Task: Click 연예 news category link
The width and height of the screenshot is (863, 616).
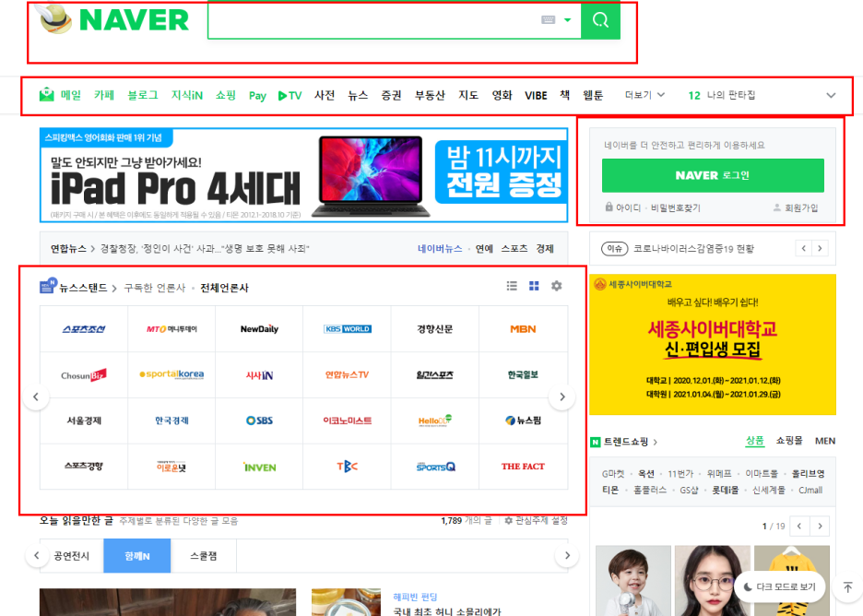Action: [x=484, y=249]
